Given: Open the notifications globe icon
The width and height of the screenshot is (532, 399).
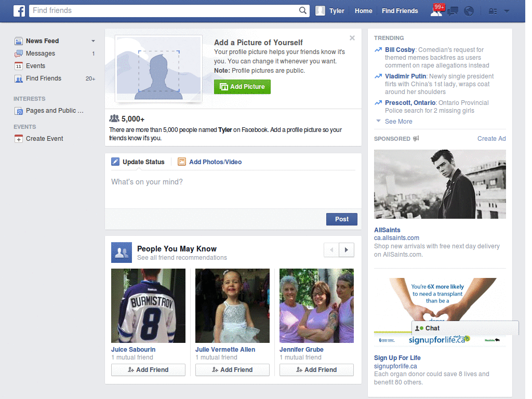Looking at the screenshot, I should pos(469,10).
